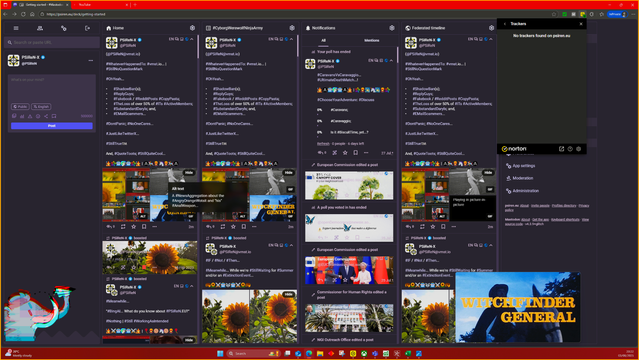Open Notifications column settings icon
Screen dimensions: 639x360
pos(392,28)
